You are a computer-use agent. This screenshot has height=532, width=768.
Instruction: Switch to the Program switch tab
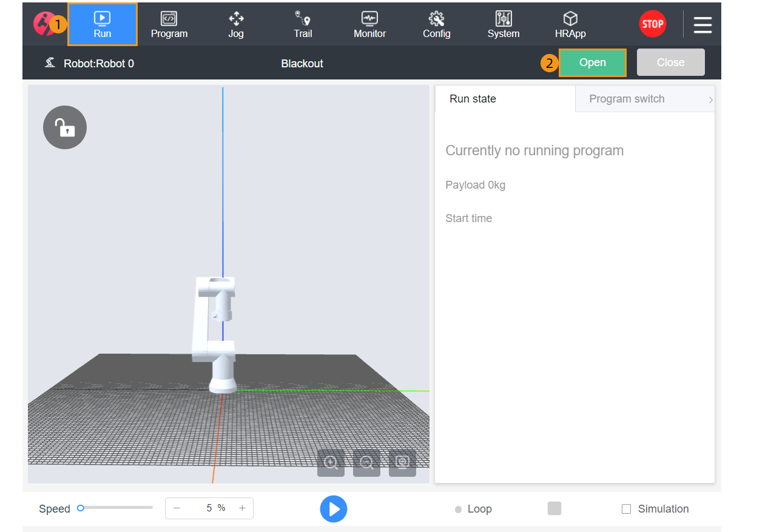627,99
